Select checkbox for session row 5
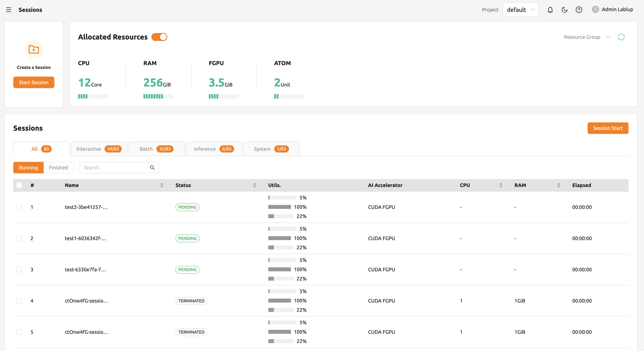 point(19,332)
